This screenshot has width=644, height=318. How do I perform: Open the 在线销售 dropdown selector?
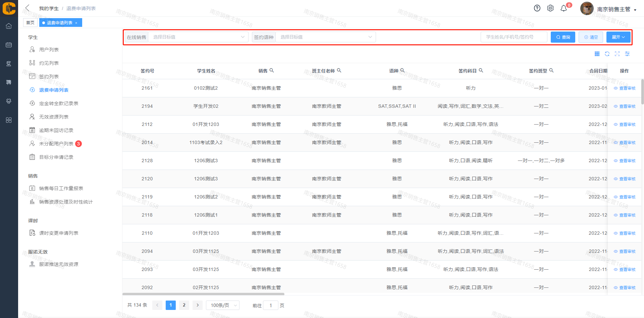pyautogui.click(x=198, y=37)
